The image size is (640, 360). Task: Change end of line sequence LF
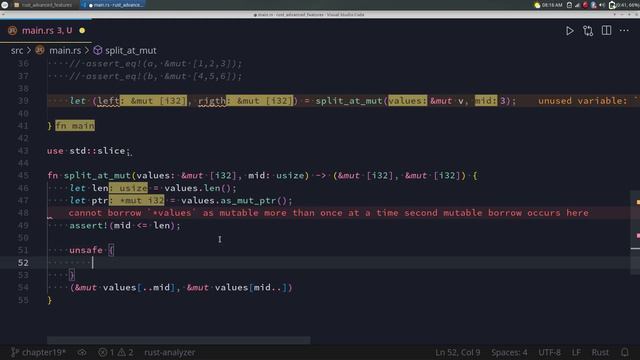(576, 352)
